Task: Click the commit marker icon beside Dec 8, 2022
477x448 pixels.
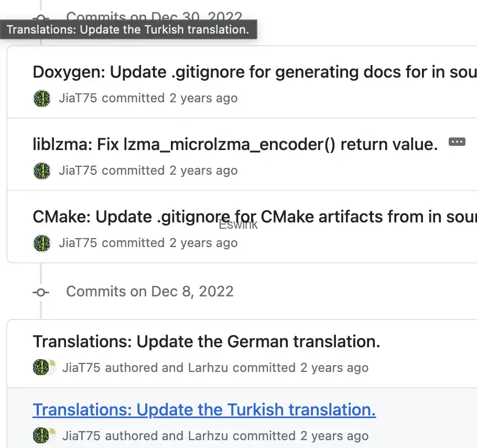Action: coord(41,292)
